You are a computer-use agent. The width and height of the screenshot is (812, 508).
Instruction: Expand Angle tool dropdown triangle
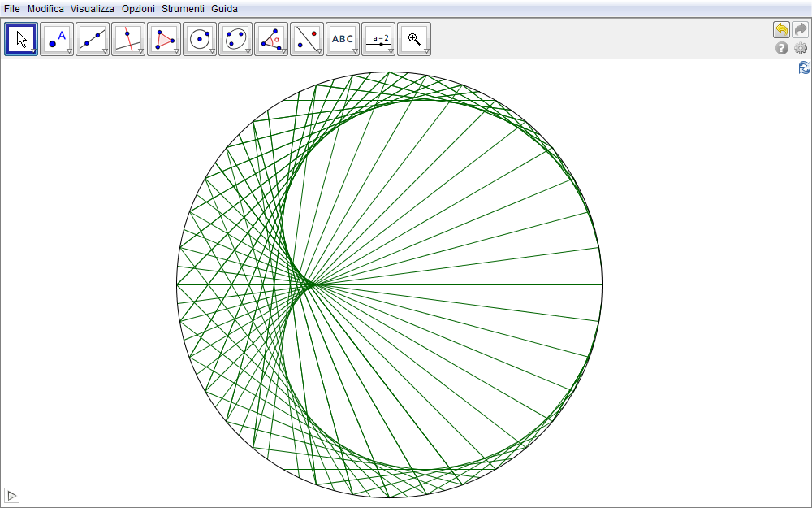coord(283,51)
